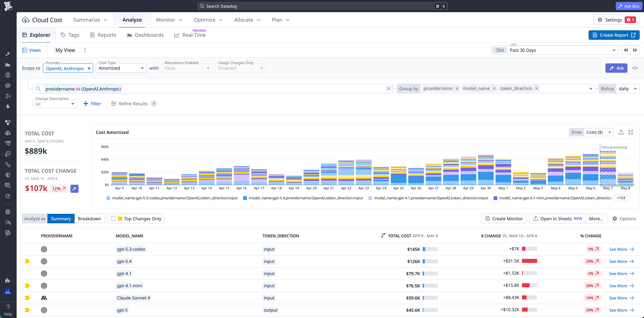Open the More... menu
Image resolution: width=644 pixels, height=318 pixels.
[x=596, y=219]
